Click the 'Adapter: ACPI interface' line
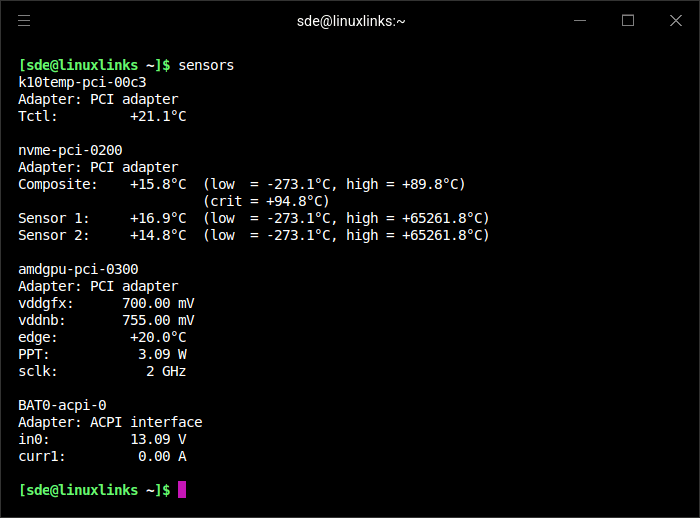The image size is (700, 518). coord(110,422)
